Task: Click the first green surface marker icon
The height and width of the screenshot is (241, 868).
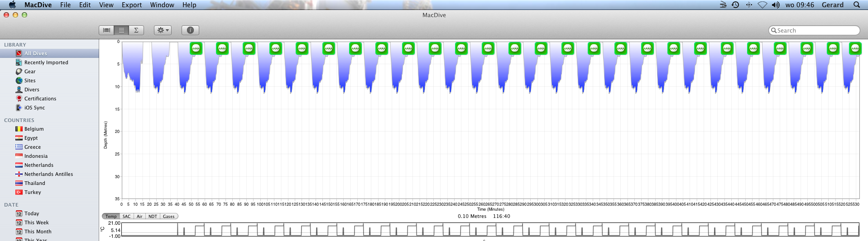Action: click(196, 48)
